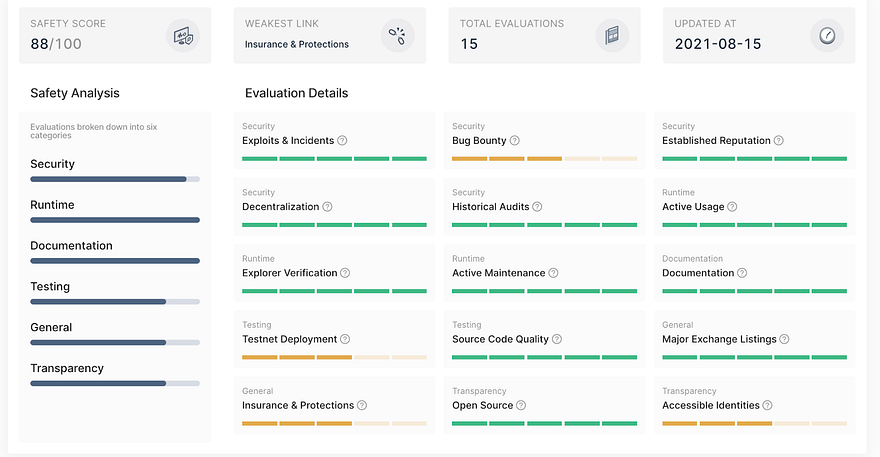The width and height of the screenshot is (880, 457).
Task: Click the Transparency label in Safety Analysis
Action: [67, 368]
